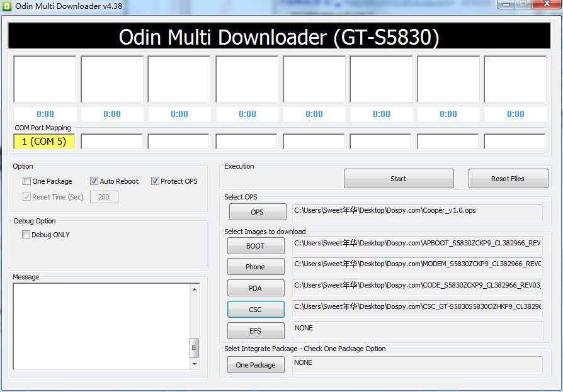This screenshot has height=392, width=563.
Task: Click inside the Message log box
Action: [x=101, y=327]
